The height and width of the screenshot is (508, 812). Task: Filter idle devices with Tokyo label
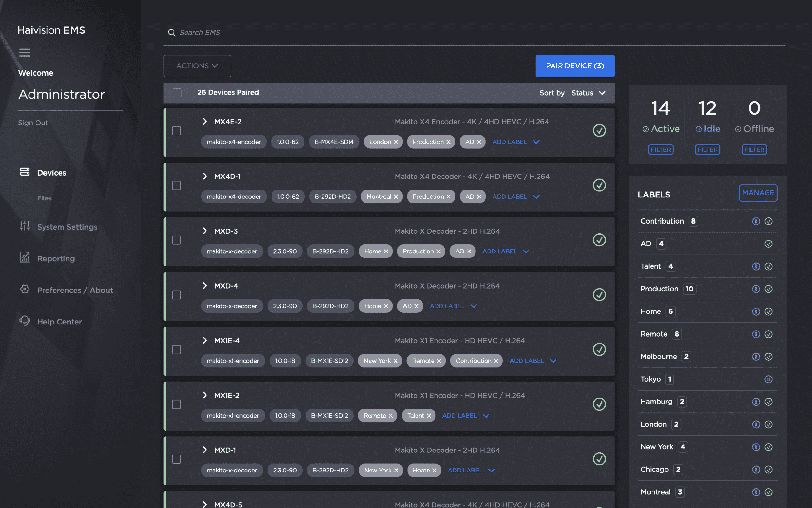point(768,379)
